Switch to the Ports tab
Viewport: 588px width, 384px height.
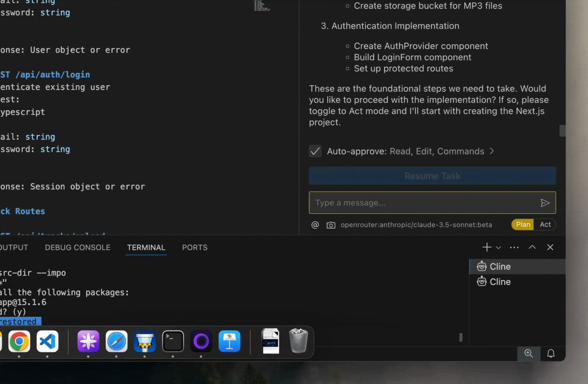click(195, 247)
